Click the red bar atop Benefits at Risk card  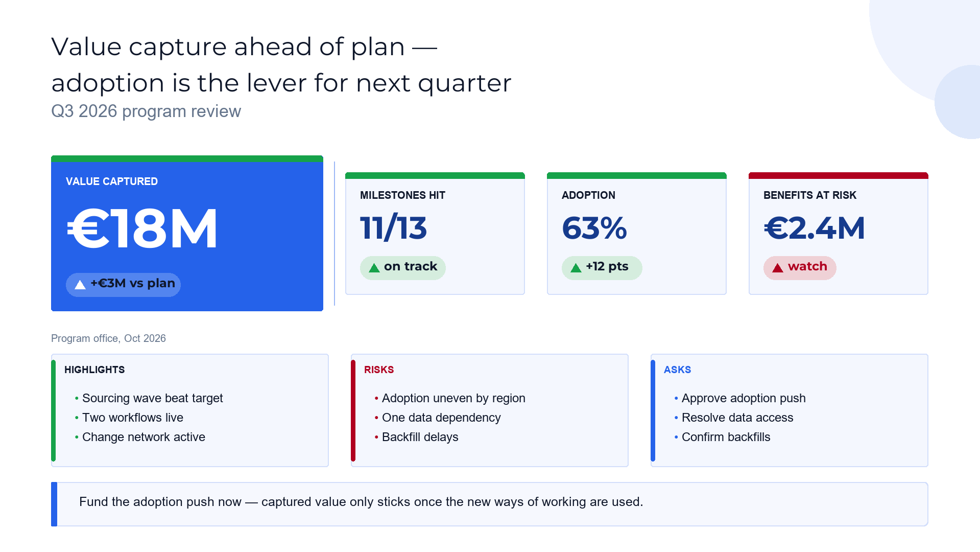tap(839, 175)
